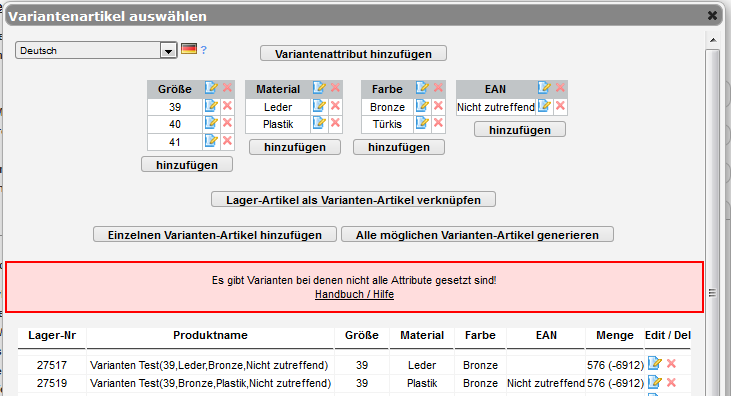Delete the Nicht zutreffend EAN value
Screen dimensions: 731x396
coord(560,106)
